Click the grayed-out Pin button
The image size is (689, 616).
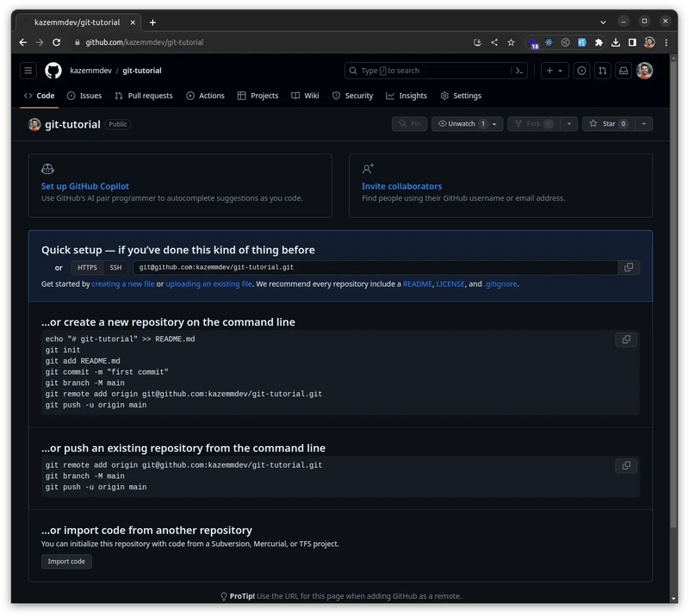(409, 123)
